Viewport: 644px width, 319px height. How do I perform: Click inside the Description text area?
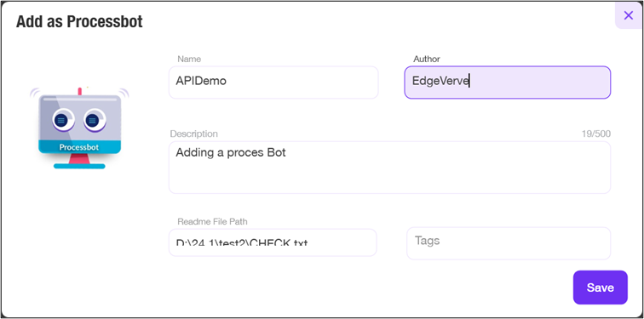click(389, 168)
